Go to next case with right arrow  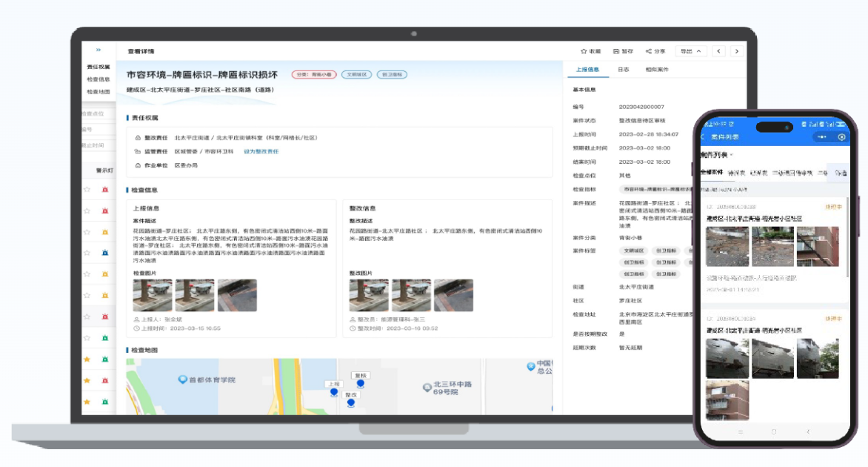(736, 51)
